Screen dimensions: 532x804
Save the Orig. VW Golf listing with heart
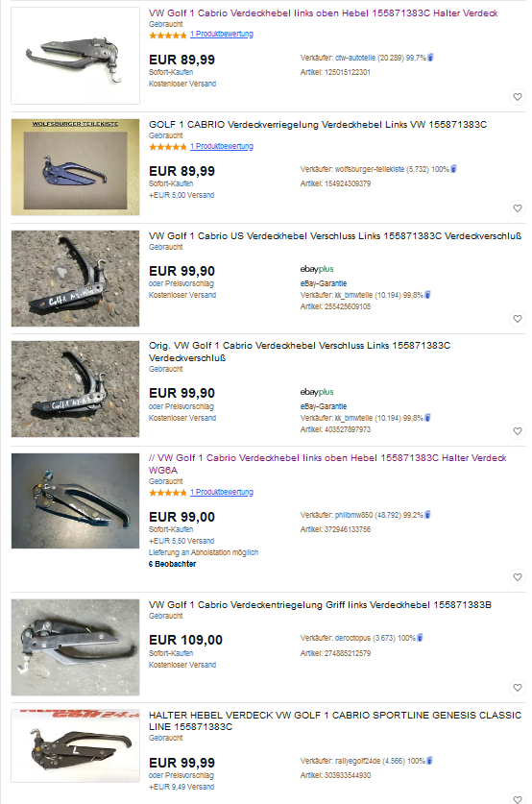[518, 431]
